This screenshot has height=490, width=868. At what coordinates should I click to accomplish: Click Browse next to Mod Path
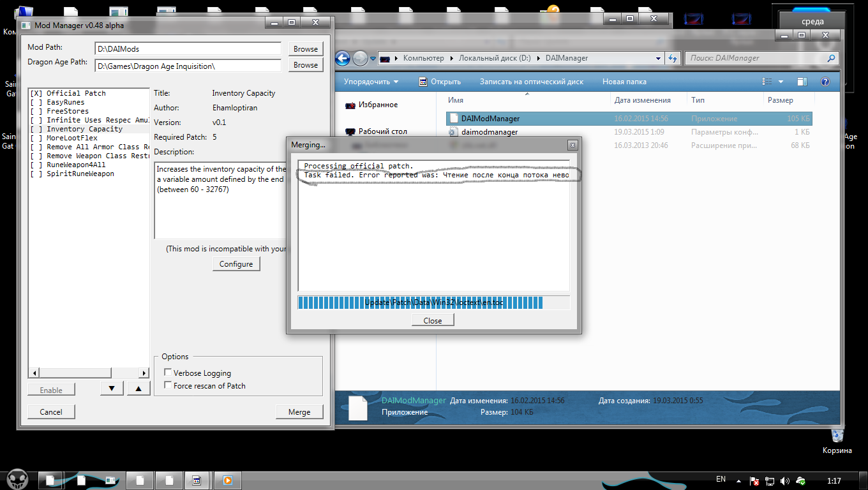point(306,48)
